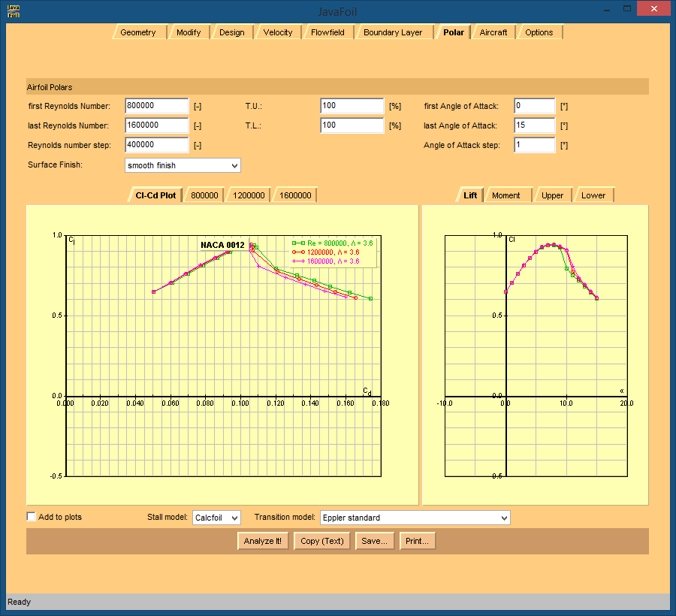Focus the last Reynolds Number field
This screenshot has width=676, height=616.
(157, 125)
